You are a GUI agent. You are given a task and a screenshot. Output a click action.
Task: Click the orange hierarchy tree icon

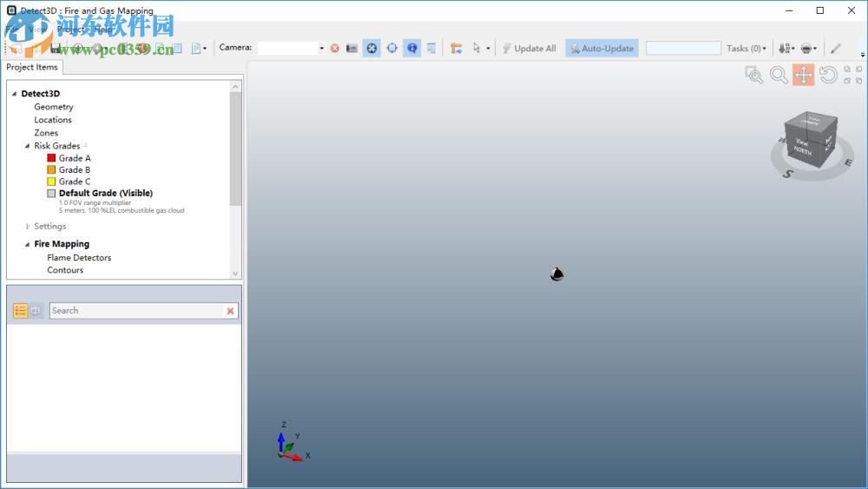(457, 48)
